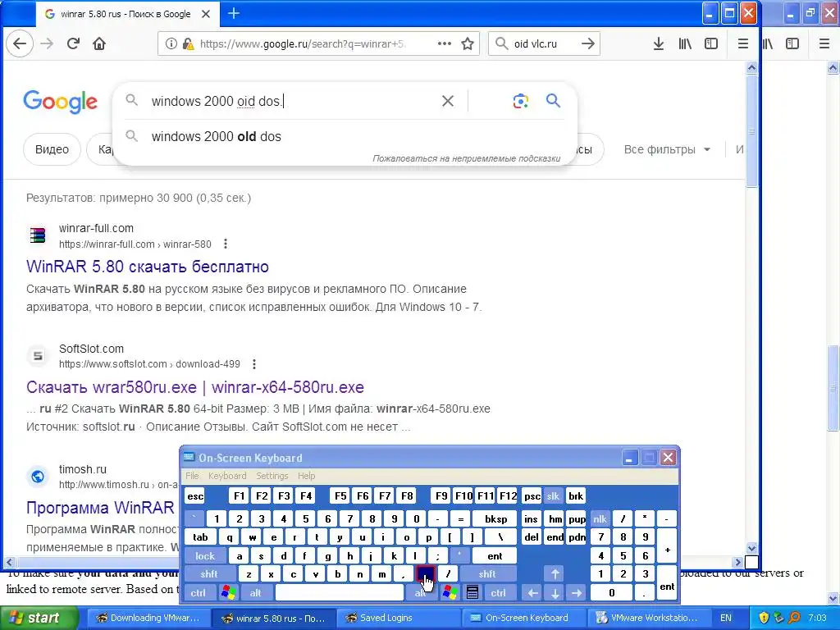Toggle the left alt key on On-Screen Keyboard
Screen dimensions: 840x630
point(256,592)
